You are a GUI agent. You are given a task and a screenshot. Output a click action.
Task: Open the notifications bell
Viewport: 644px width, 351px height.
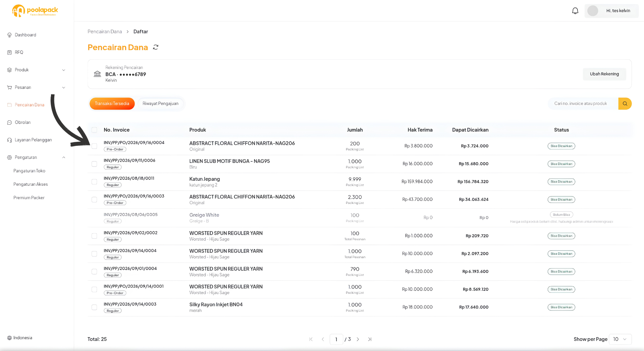click(x=575, y=11)
